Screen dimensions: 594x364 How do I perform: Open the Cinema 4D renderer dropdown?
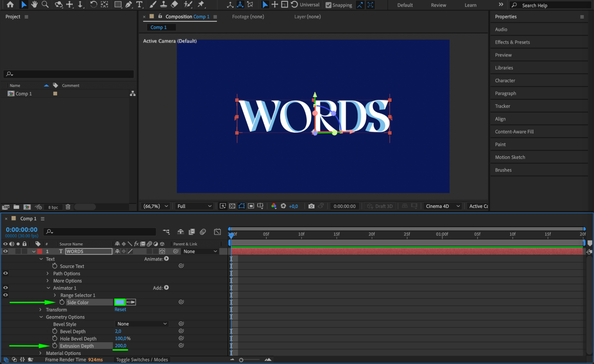[x=442, y=206]
